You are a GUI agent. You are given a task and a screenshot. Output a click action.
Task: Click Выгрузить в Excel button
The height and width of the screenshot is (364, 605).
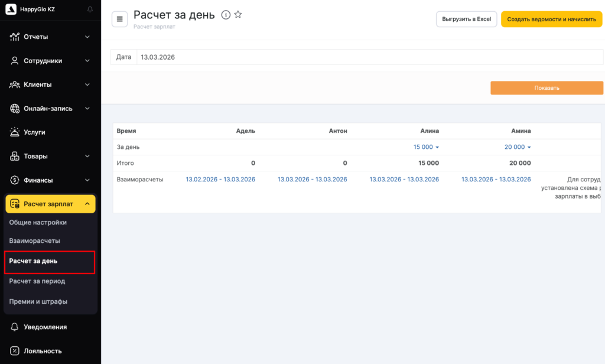[x=466, y=19]
